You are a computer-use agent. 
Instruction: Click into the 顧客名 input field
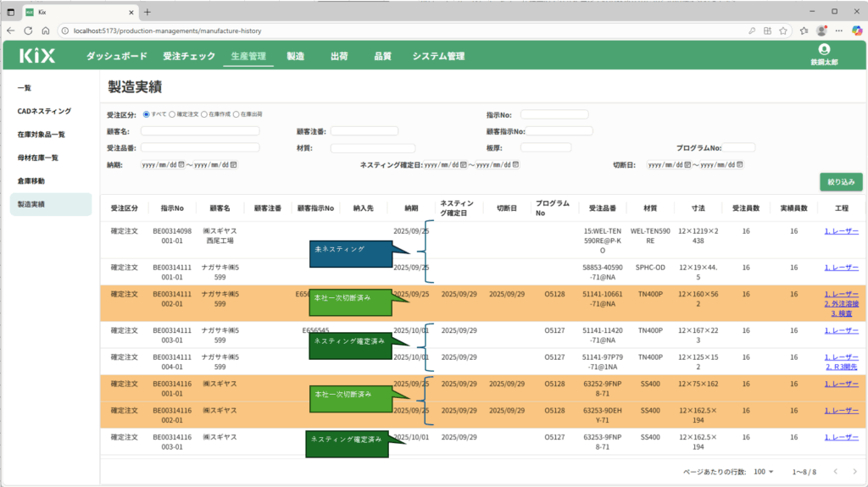(x=200, y=131)
